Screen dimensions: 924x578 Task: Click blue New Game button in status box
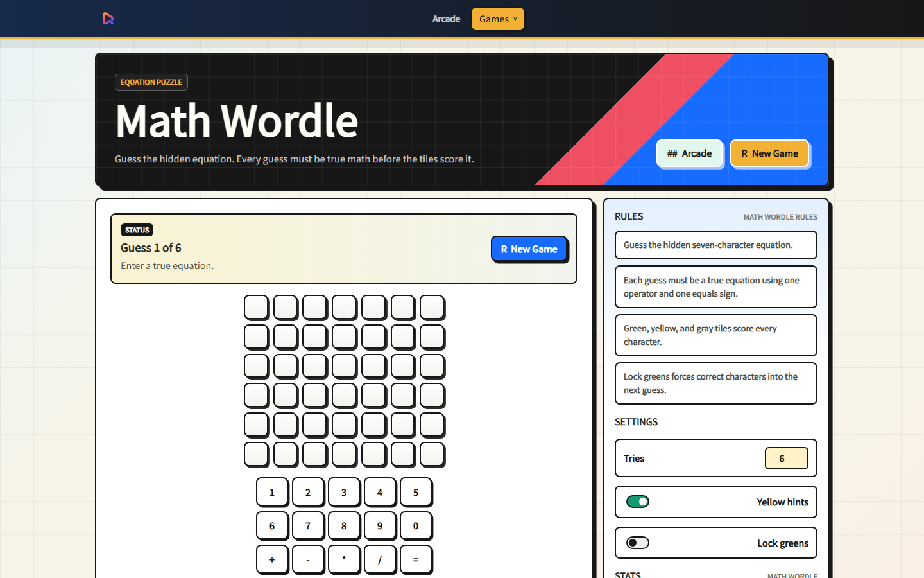pyautogui.click(x=529, y=249)
